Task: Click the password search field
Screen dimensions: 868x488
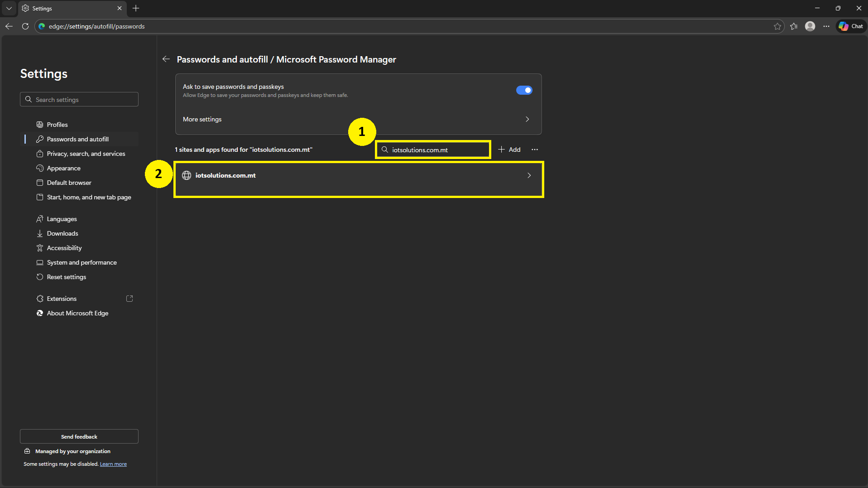Action: tap(433, 150)
